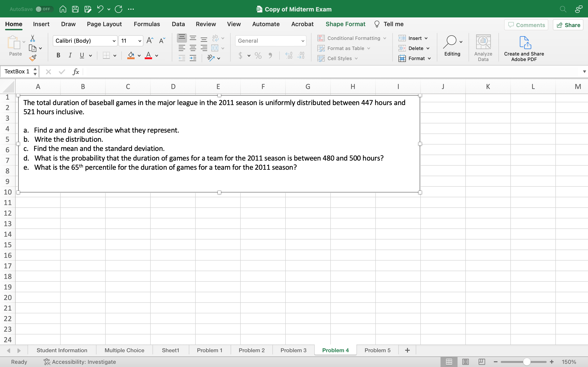Toggle Italic formatting
Image resolution: width=588 pixels, height=367 pixels.
[70, 55]
